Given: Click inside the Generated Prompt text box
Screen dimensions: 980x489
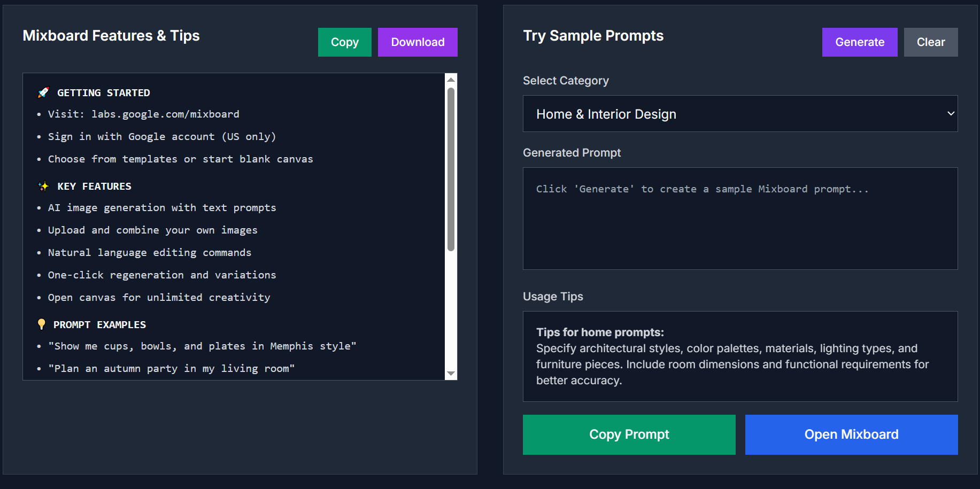Looking at the screenshot, I should tap(740, 219).
